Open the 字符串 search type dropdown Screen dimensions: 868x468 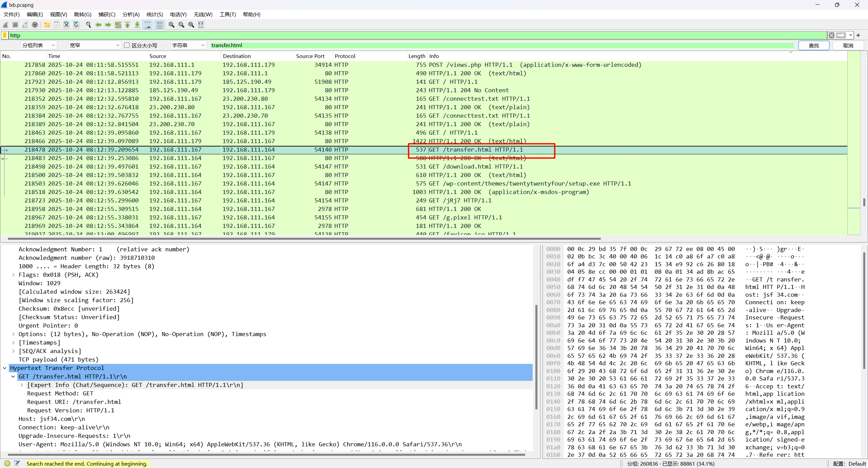point(188,45)
